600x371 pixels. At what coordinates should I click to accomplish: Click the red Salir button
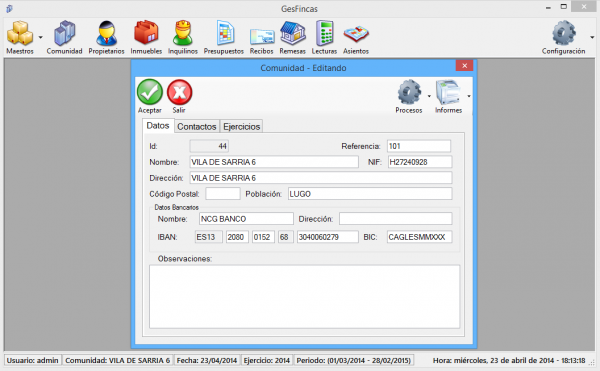pyautogui.click(x=179, y=96)
